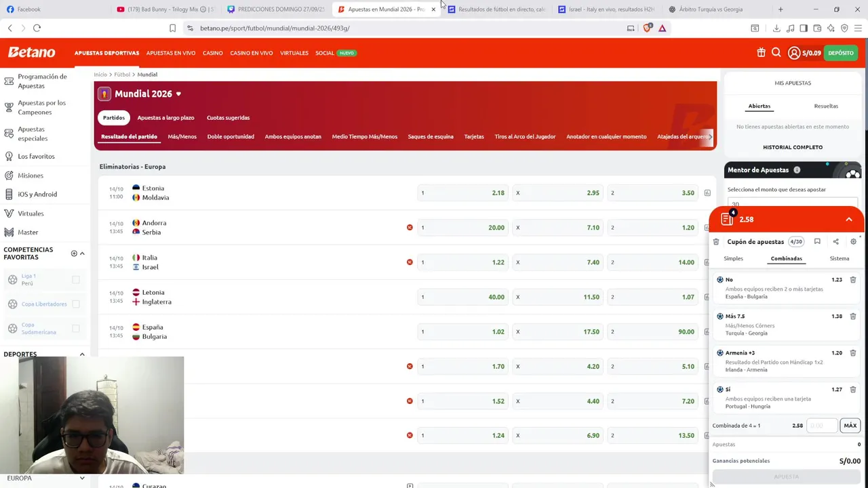Open the browser music playlist icon

click(x=790, y=28)
